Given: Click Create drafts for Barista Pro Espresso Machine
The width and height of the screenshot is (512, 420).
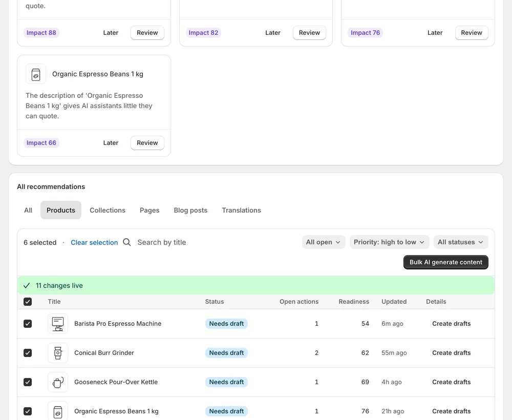Looking at the screenshot, I should tap(451, 324).
